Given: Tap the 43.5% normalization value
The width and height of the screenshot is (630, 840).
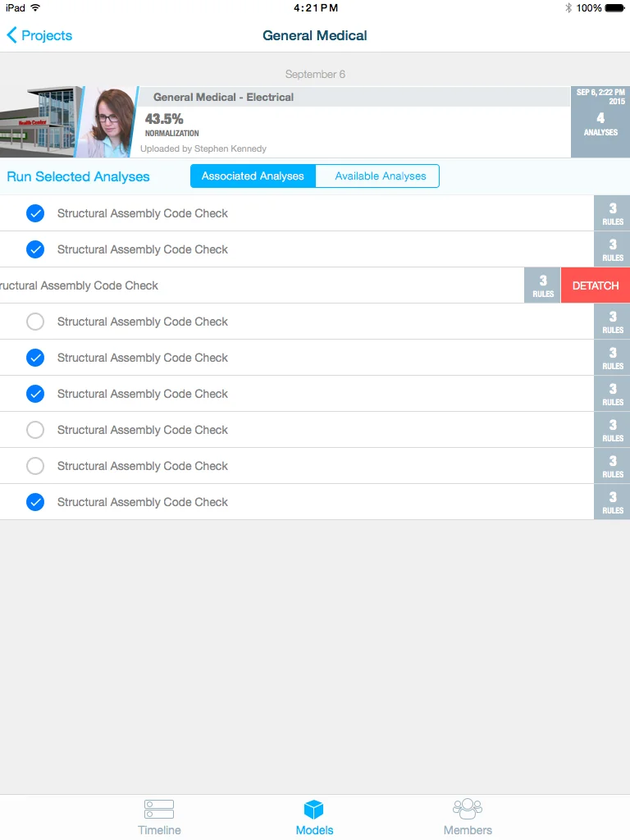Looking at the screenshot, I should [164, 118].
